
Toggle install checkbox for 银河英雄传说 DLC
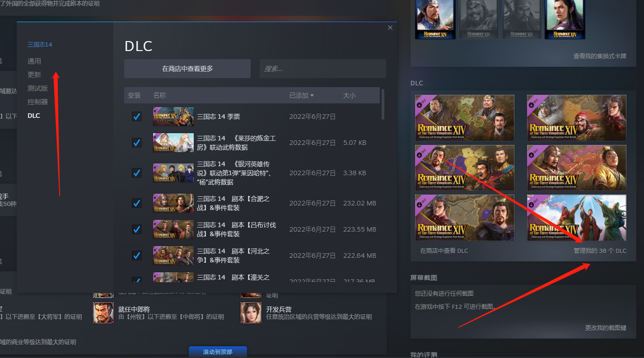pyautogui.click(x=136, y=173)
